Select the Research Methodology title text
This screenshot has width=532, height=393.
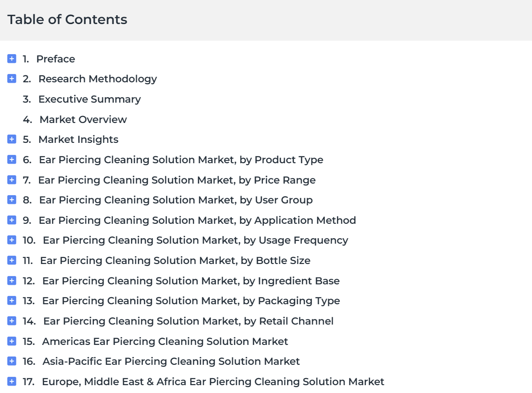click(98, 79)
